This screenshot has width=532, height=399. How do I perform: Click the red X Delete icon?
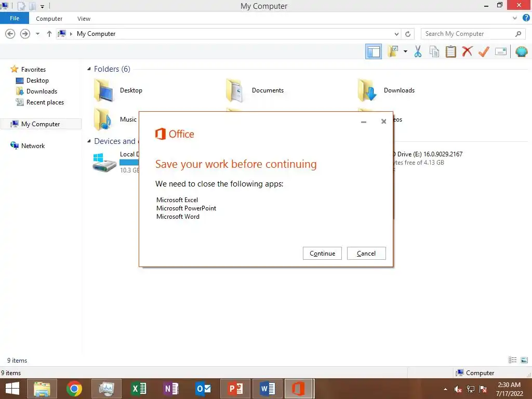click(x=467, y=51)
